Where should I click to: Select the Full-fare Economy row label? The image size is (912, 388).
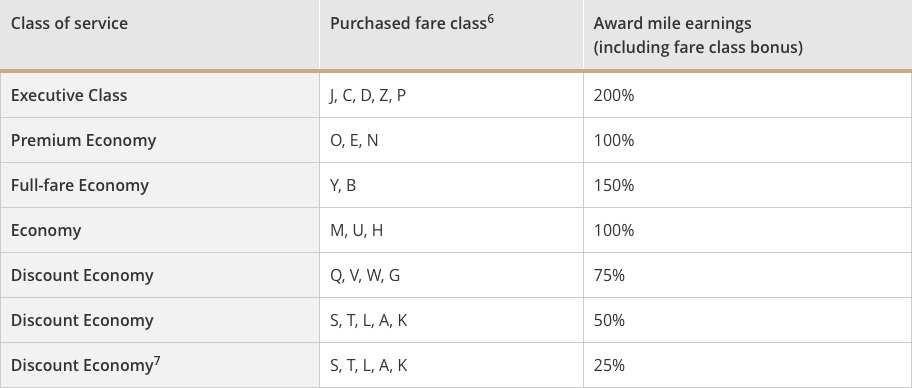(80, 185)
